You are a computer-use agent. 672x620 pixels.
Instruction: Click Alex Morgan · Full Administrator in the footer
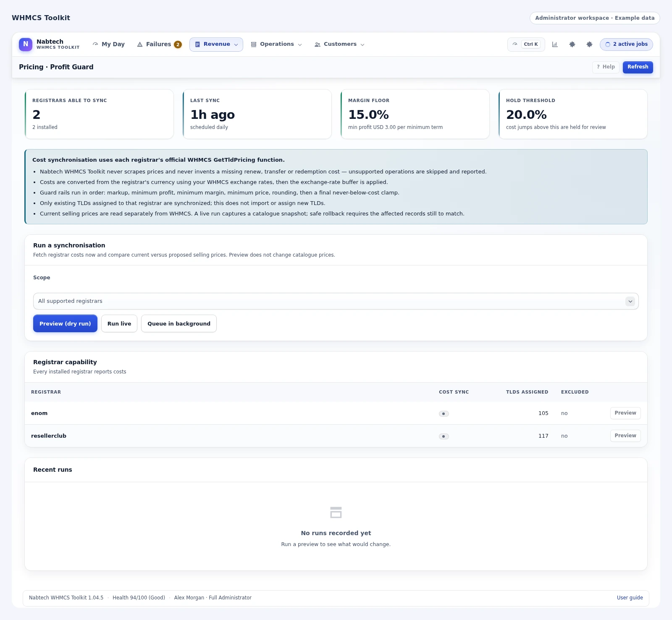(213, 598)
